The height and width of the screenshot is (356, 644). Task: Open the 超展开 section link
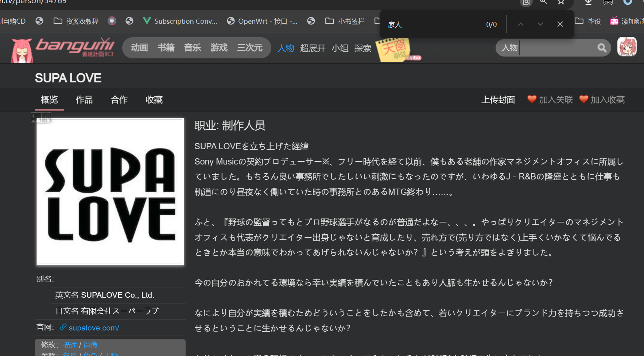[313, 48]
